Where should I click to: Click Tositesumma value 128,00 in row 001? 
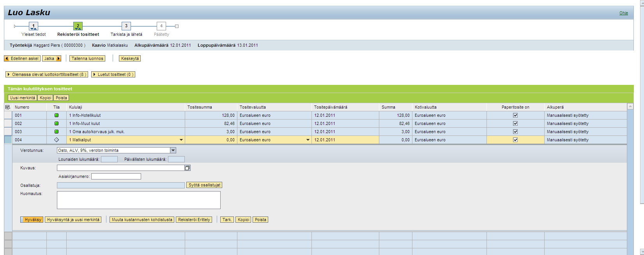click(x=228, y=115)
